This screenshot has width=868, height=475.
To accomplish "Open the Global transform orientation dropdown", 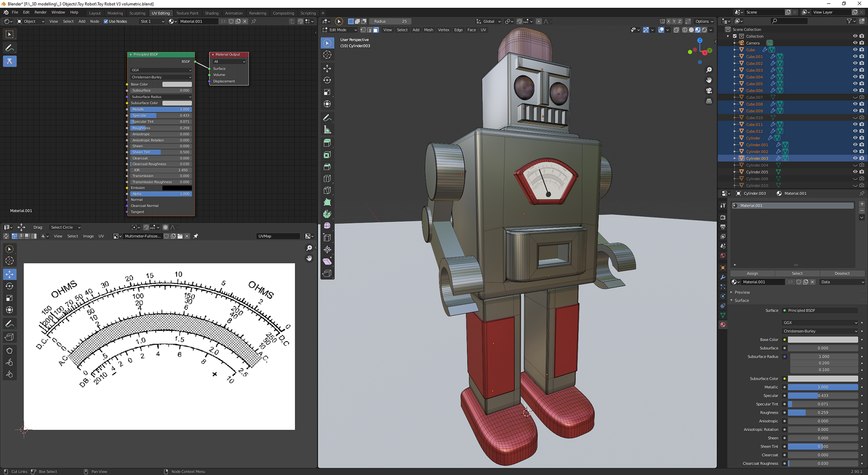I will pyautogui.click(x=488, y=21).
